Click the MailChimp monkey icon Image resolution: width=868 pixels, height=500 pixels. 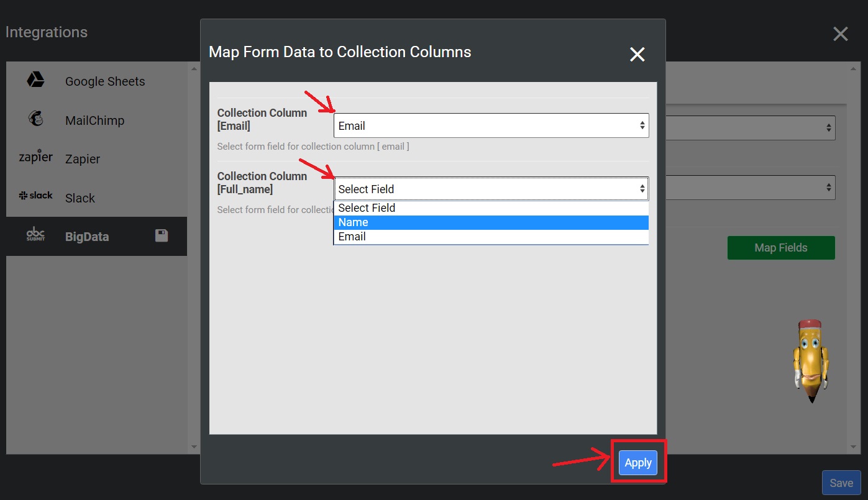tap(35, 119)
